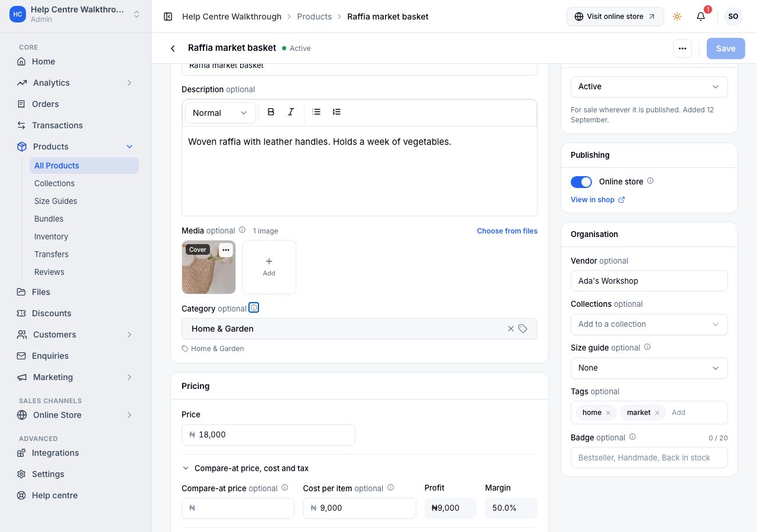
Task: Collapse Compare-at price, cost and tax section
Action: coord(245,468)
